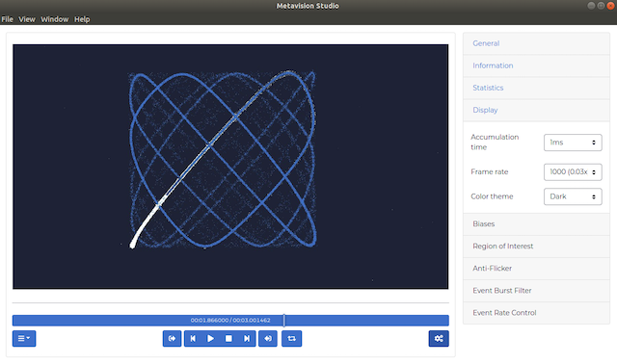617x364 pixels.
Task: Open the File menu
Action: (x=7, y=19)
